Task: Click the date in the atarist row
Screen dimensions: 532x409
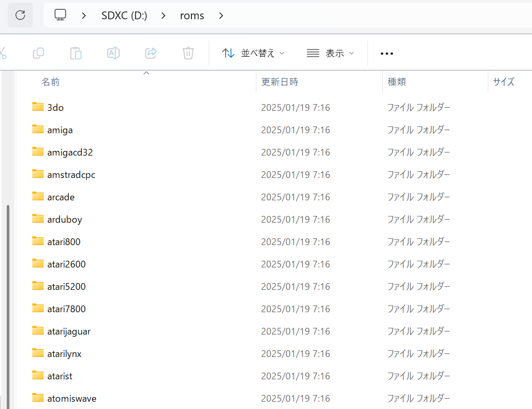Action: point(295,376)
